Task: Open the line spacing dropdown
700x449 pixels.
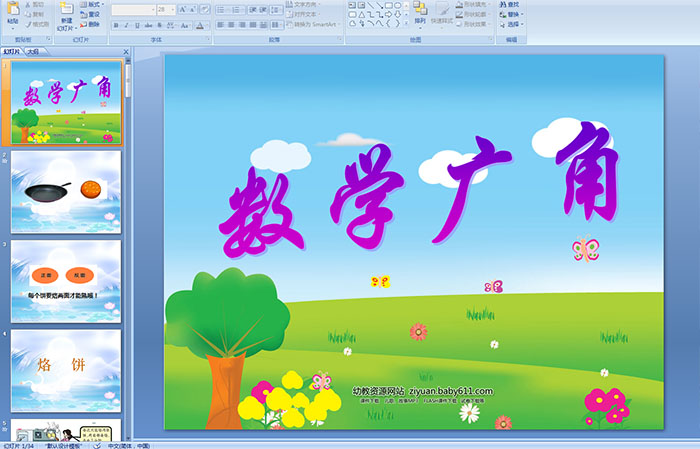Action: (x=276, y=10)
